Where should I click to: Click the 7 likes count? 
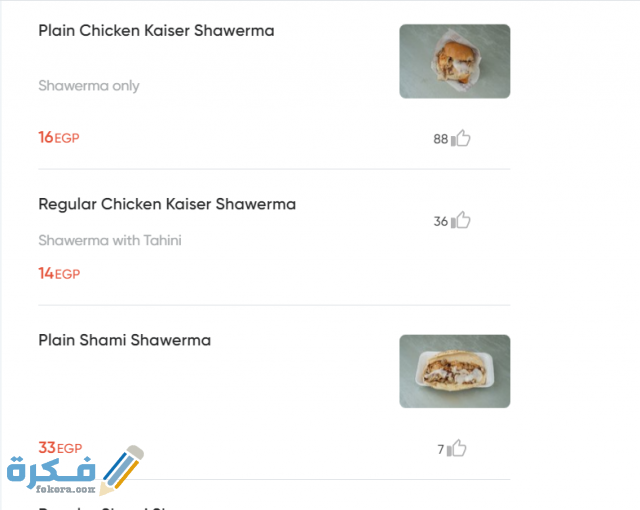[x=440, y=450]
